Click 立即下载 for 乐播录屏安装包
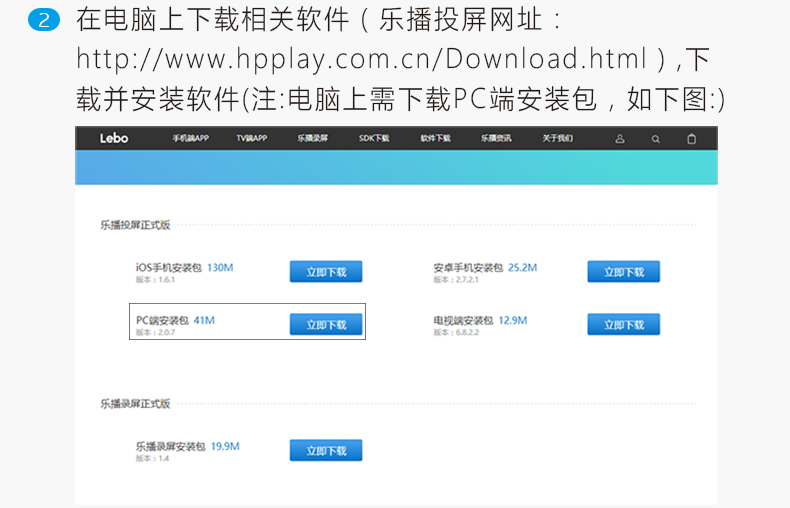 point(326,451)
